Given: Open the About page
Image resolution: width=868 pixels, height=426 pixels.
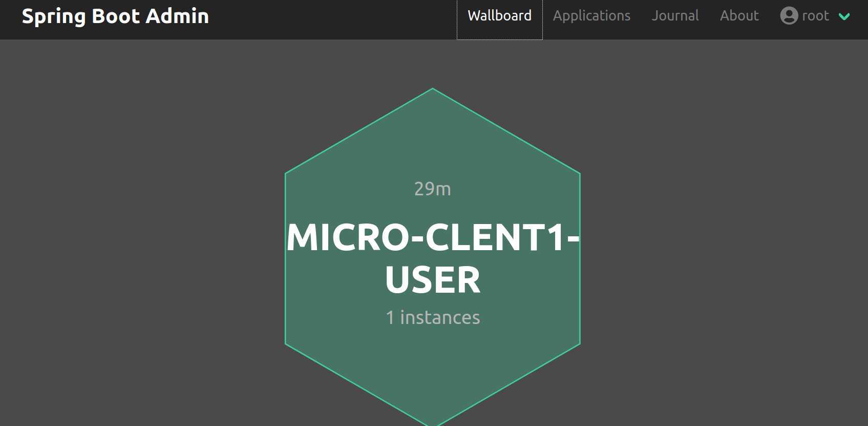Looking at the screenshot, I should [x=739, y=16].
